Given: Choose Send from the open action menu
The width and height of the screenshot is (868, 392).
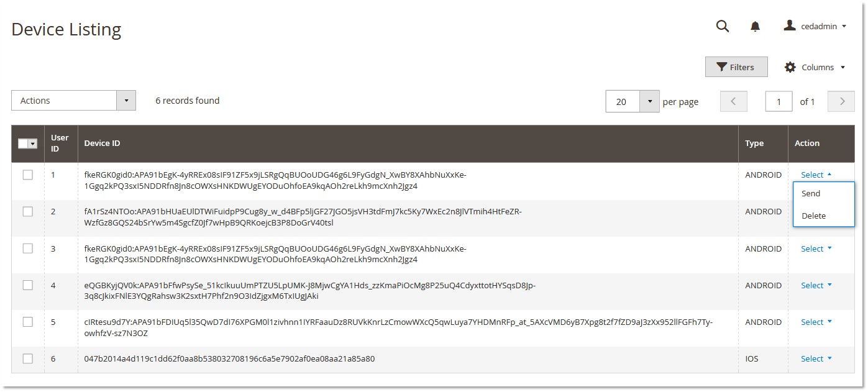Looking at the screenshot, I should (x=811, y=193).
